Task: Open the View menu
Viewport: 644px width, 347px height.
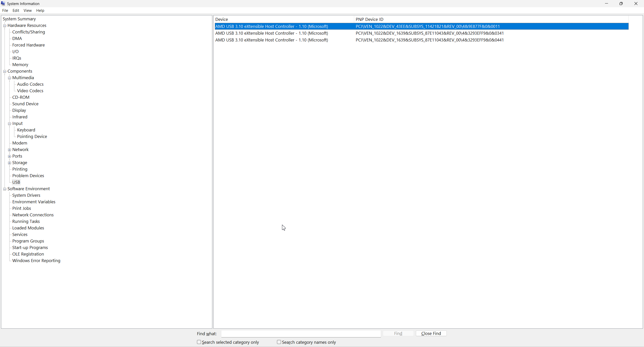Action: pos(27,11)
